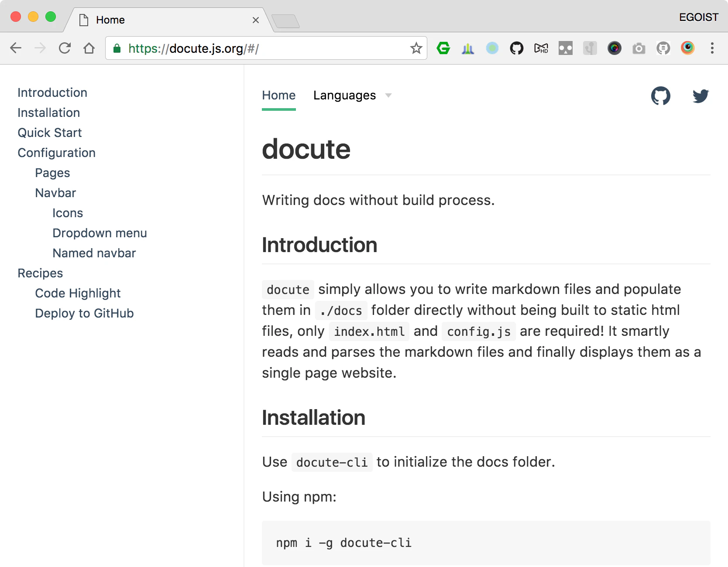728x567 pixels.
Task: Open Dropdown menu sidebar link
Action: [x=100, y=233]
